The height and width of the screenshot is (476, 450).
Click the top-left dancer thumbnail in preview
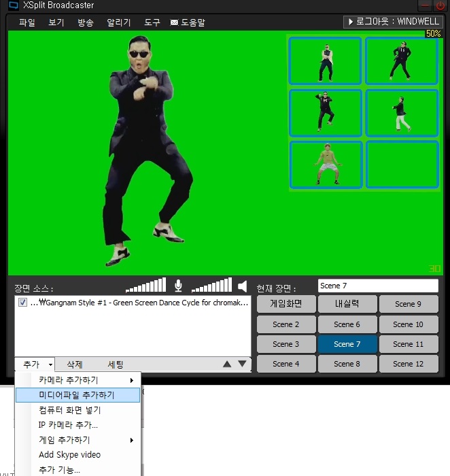(x=326, y=61)
